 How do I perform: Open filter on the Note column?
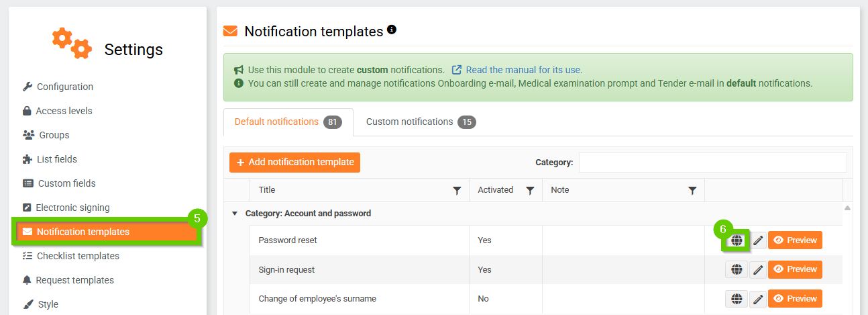pyautogui.click(x=692, y=191)
